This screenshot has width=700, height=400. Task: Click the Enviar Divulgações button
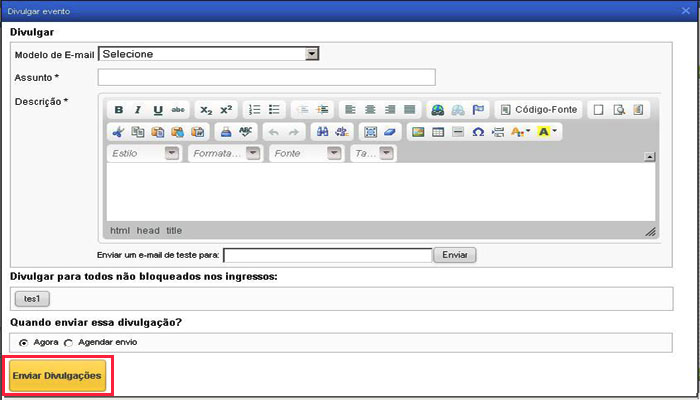tap(57, 375)
